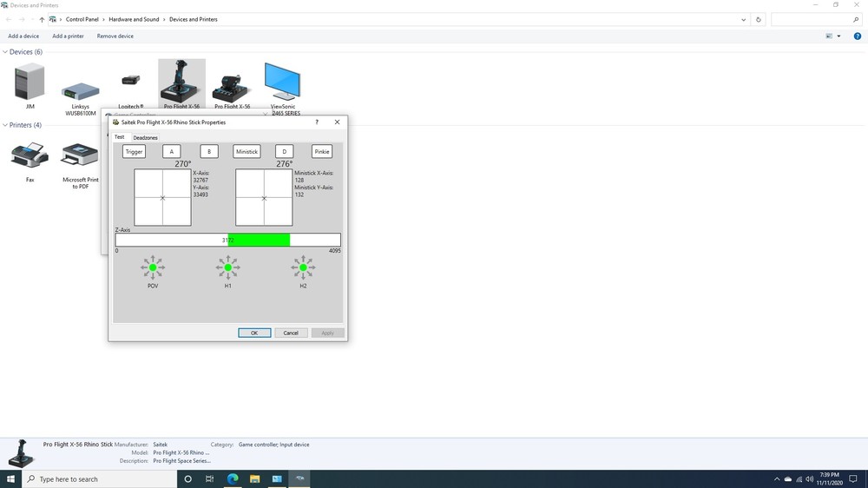Close the Saitek Stick Properties dialog

pos(337,122)
